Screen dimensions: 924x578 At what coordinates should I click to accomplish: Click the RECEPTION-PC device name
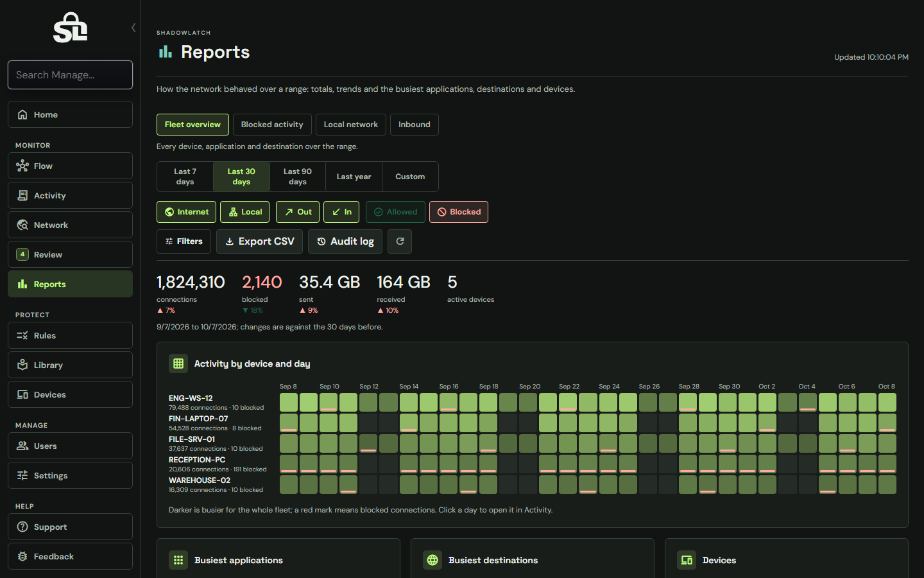pyautogui.click(x=197, y=460)
